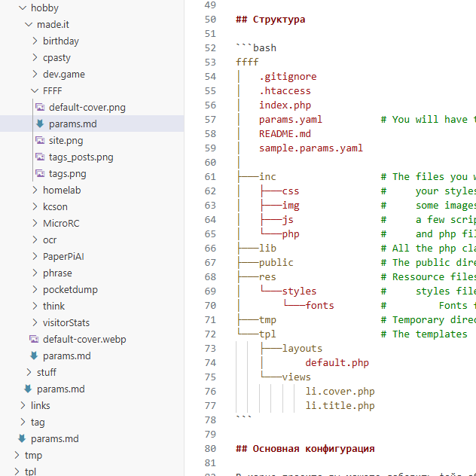Viewport: 476px width, 476px height.
Task: Expand the MicroRC folder chevron
Action: coord(35,223)
